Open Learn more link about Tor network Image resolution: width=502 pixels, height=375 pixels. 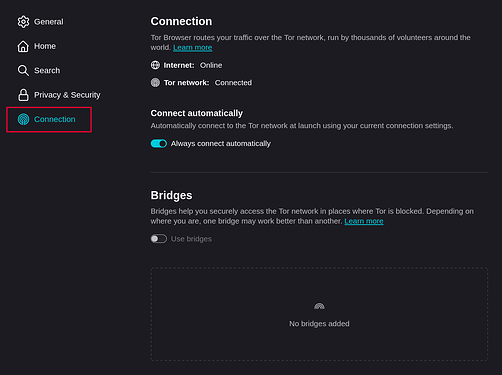pyautogui.click(x=193, y=48)
